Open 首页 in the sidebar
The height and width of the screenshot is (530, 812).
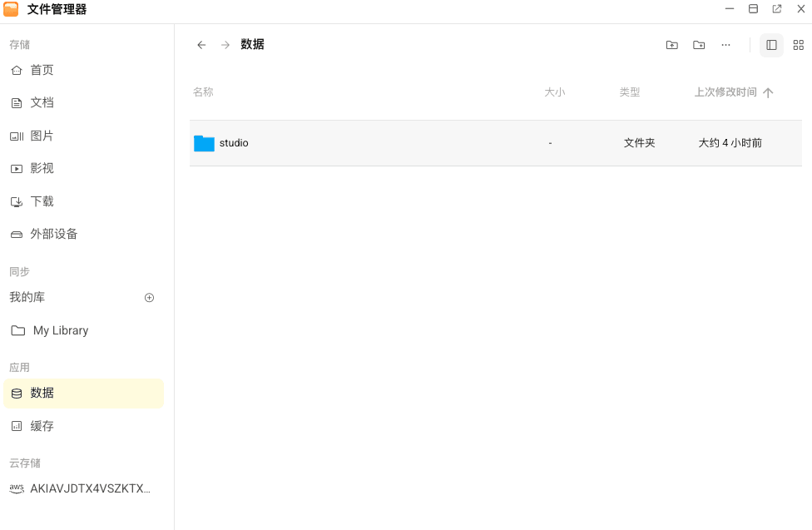pyautogui.click(x=42, y=70)
